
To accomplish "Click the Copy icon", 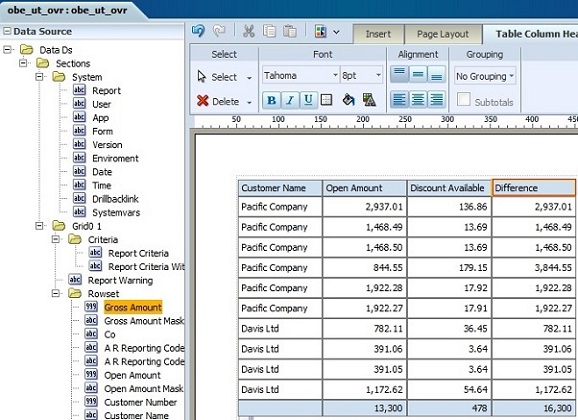I will pyautogui.click(x=269, y=31).
